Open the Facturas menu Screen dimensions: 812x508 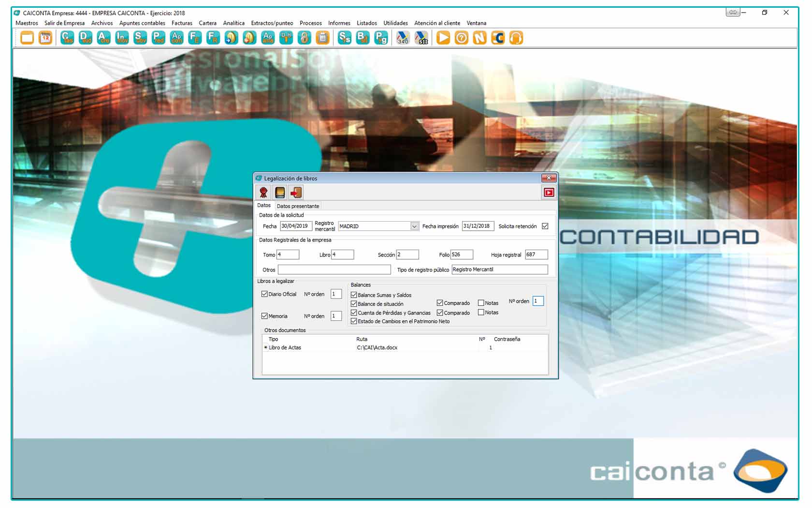click(182, 23)
